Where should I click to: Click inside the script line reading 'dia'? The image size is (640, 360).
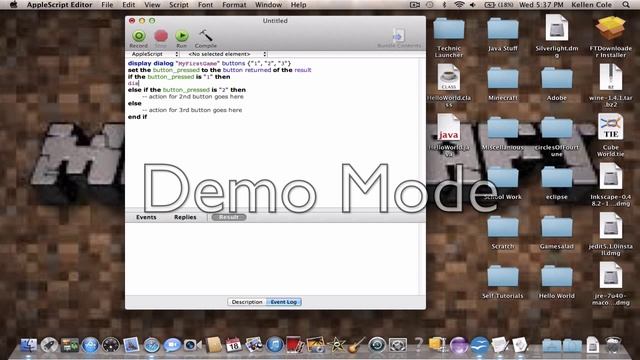coord(133,83)
